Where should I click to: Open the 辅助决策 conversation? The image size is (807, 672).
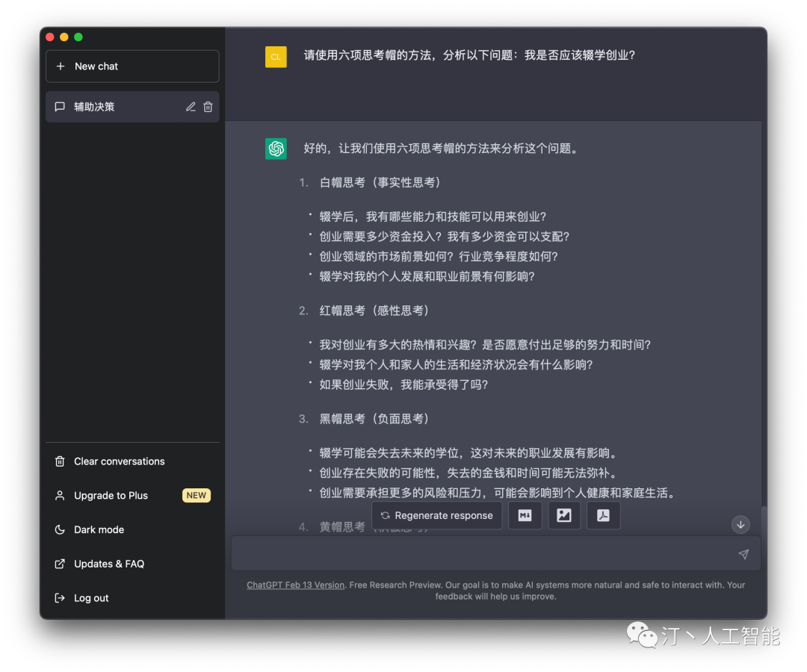point(132,107)
